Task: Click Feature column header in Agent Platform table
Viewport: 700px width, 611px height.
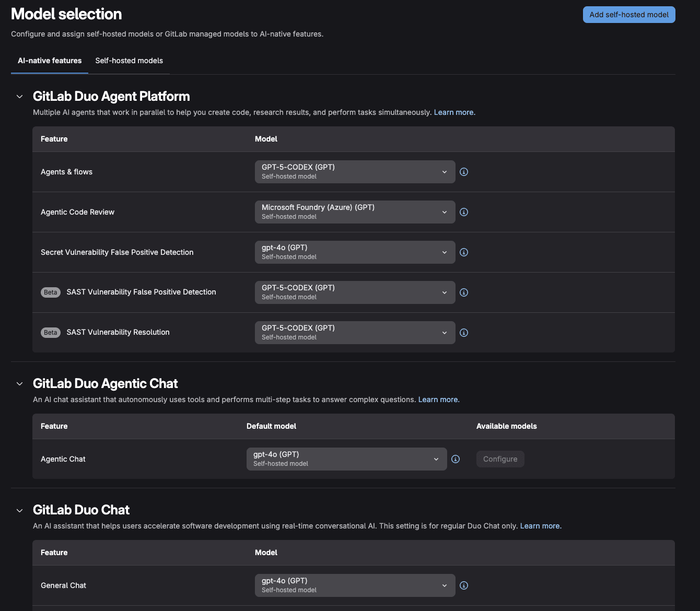Action: point(54,139)
